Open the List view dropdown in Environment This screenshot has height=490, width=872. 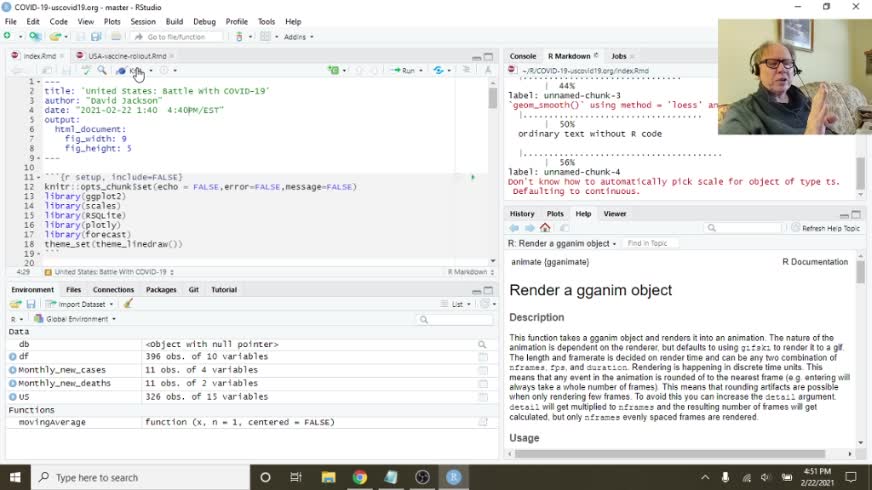(455, 304)
